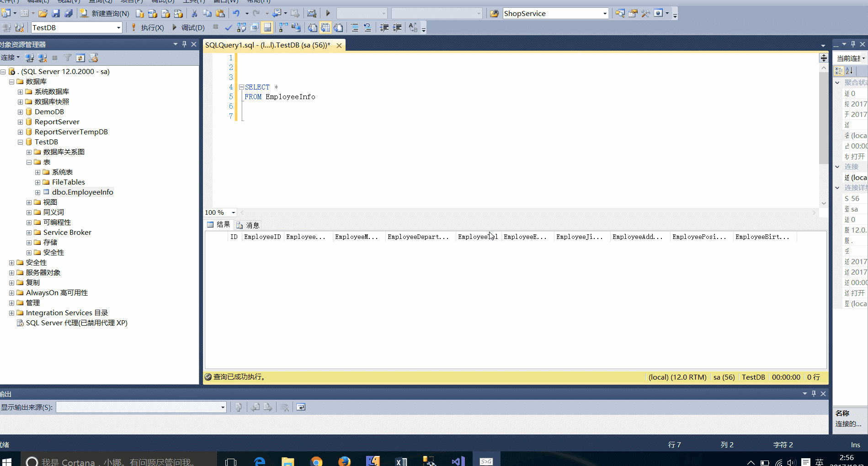Execute the query (执行)
Image resolution: width=868 pixels, height=466 pixels.
[147, 27]
